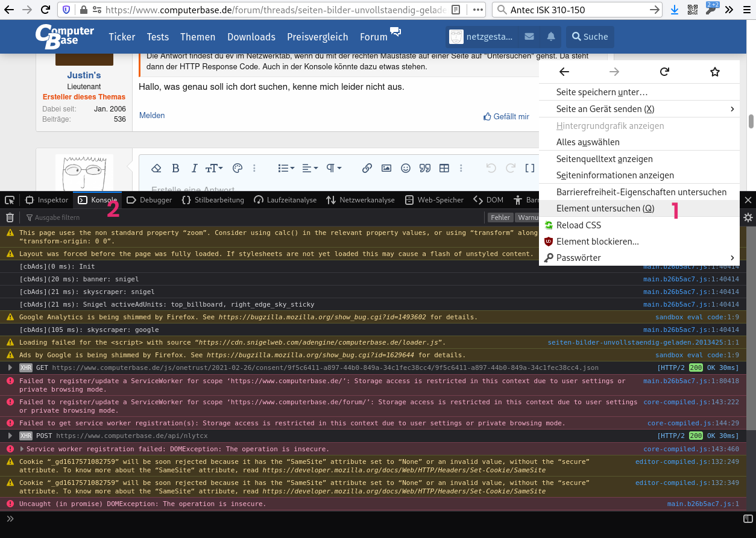Open the notifications bell icon
This screenshot has height=538, width=756.
[x=551, y=37]
